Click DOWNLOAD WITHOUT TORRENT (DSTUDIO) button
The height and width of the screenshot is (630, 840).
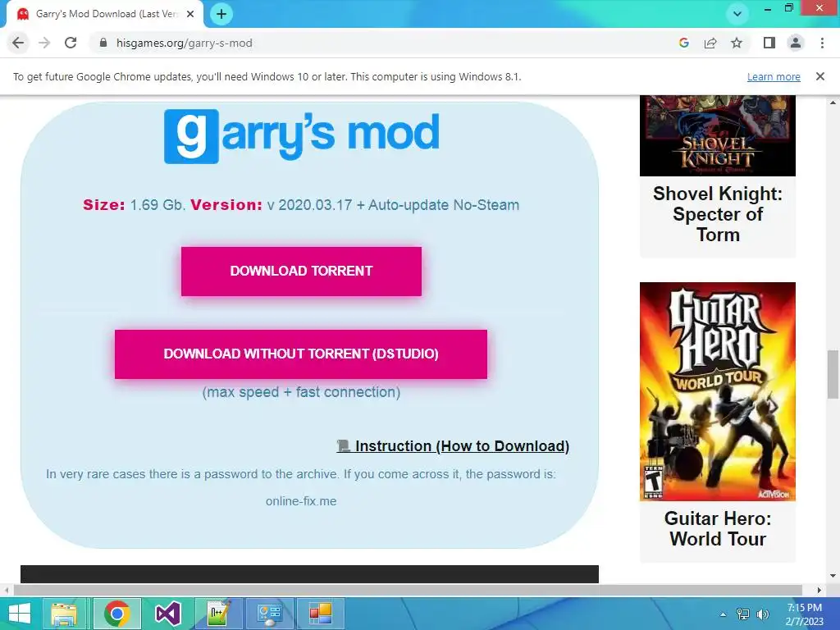coord(301,354)
